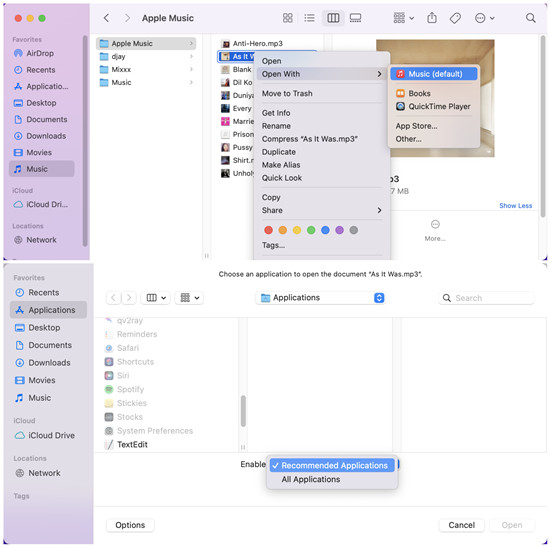The width and height of the screenshot is (550, 547).
Task: Switch Finder to column view
Action: point(333,18)
